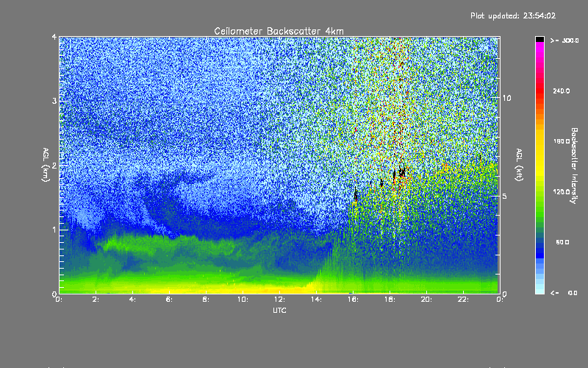Select the "2:" UTC hour tick label

[96, 300]
